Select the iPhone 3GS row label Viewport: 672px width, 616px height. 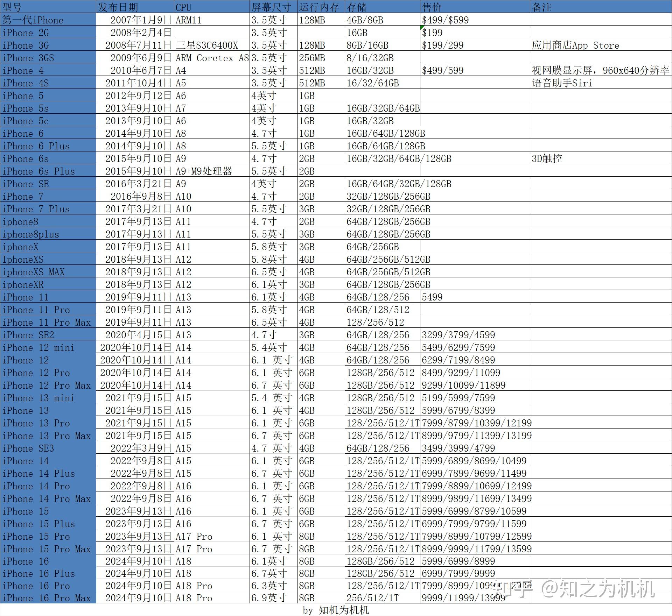[48, 58]
